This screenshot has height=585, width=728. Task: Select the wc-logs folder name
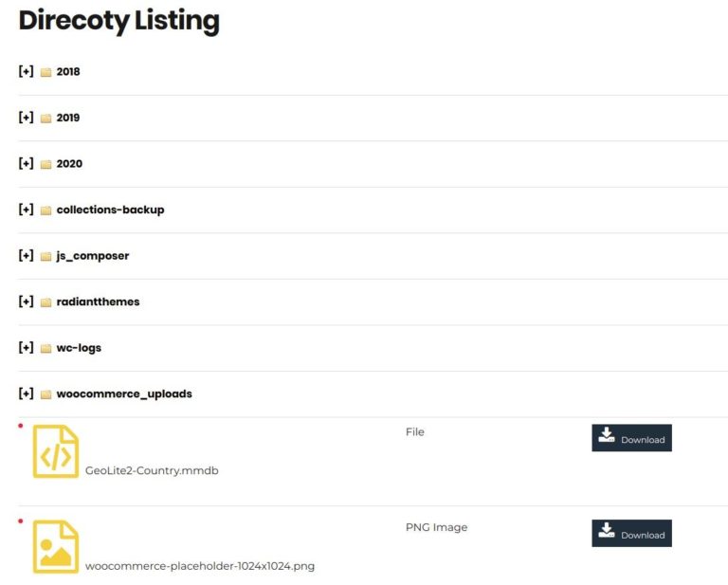click(79, 348)
